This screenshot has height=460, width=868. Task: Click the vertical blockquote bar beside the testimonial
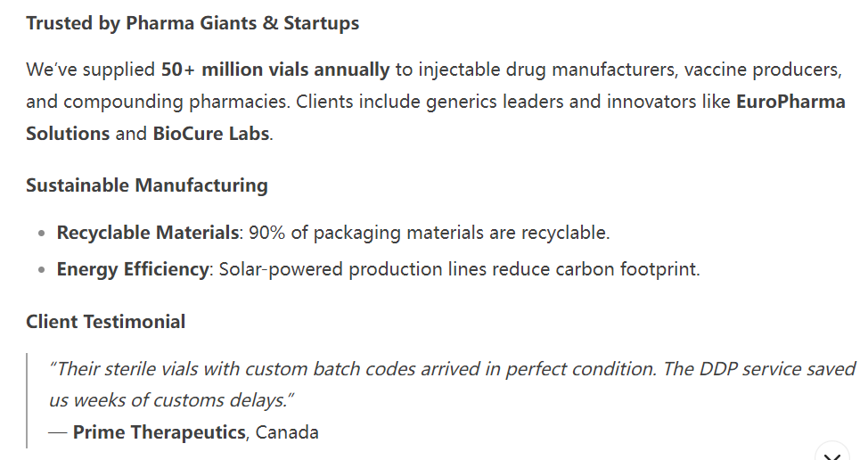click(x=27, y=400)
